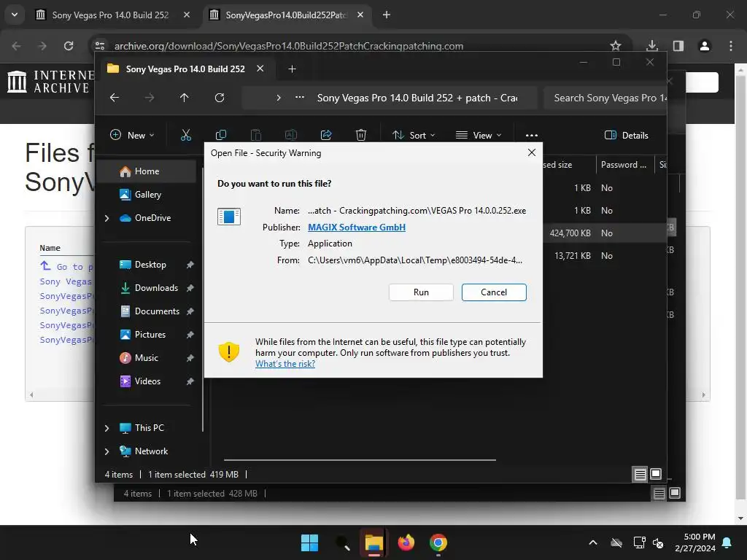Click the Copy icon in Explorer toolbar
This screenshot has width=747, height=560.
[221, 135]
